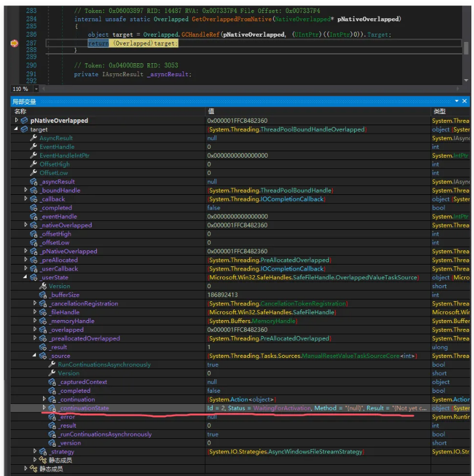Click the type (类型) column header

coord(450,112)
